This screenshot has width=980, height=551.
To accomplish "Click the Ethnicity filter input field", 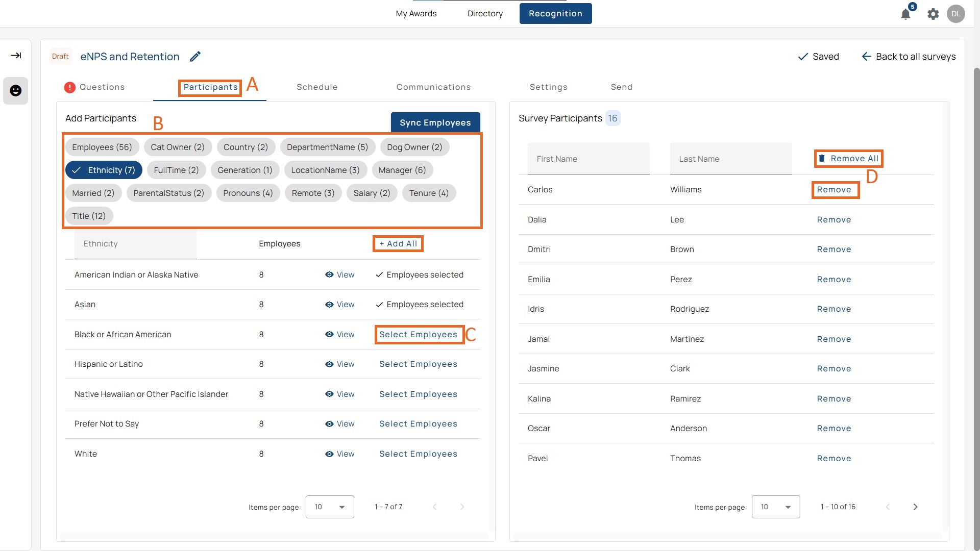I will point(135,244).
